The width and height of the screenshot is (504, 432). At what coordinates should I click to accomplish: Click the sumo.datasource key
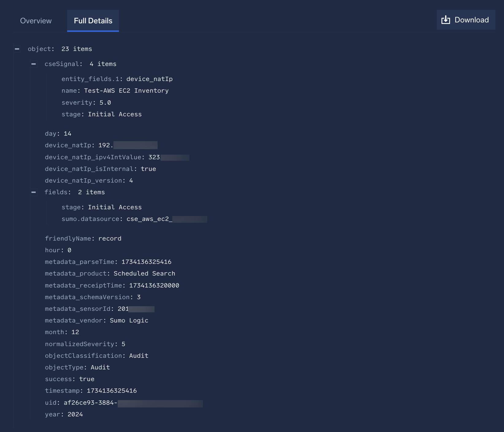[x=90, y=219]
